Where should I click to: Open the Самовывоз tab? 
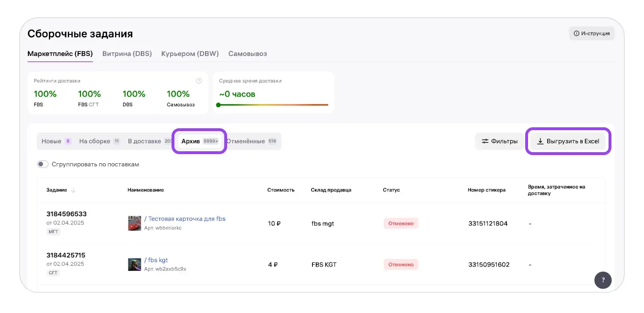pos(247,54)
